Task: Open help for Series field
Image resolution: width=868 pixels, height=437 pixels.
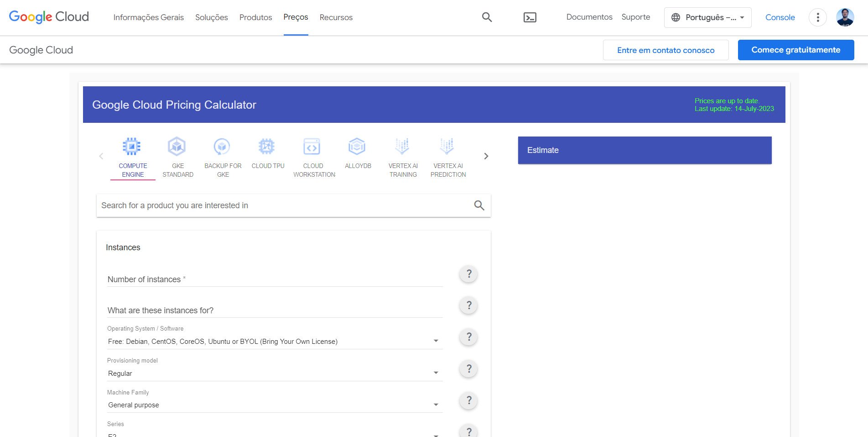Action: point(468,431)
